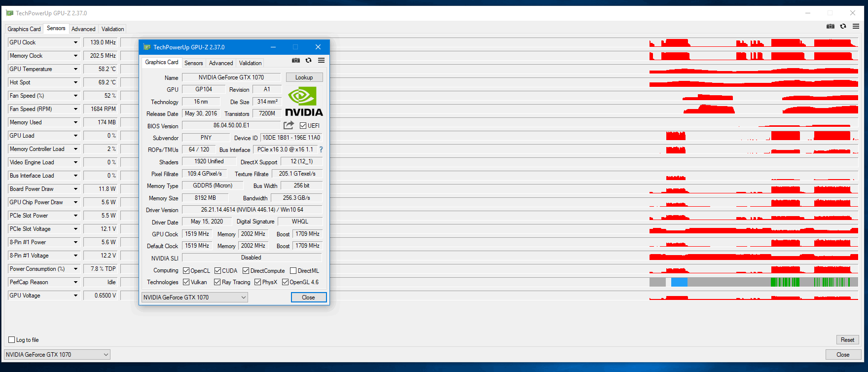868x372 pixels.
Task: Click GPU Temperature value 58.2 °C
Action: coord(101,69)
